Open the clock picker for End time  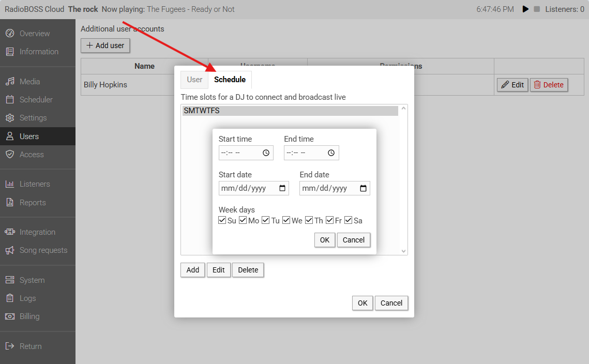click(331, 153)
